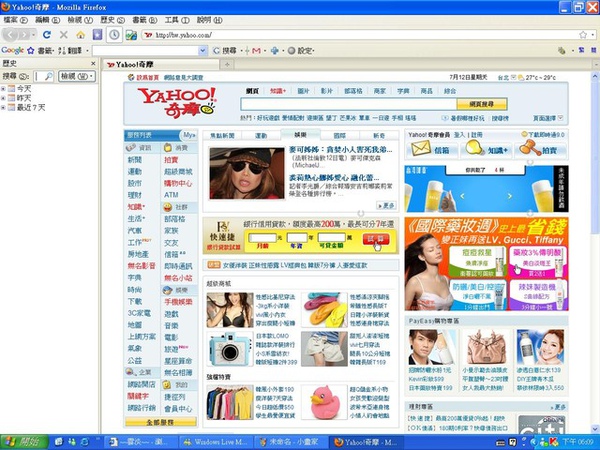Screen dimensions: 600x450
Task: Reload the page with the refresh icon
Action: tap(47, 35)
